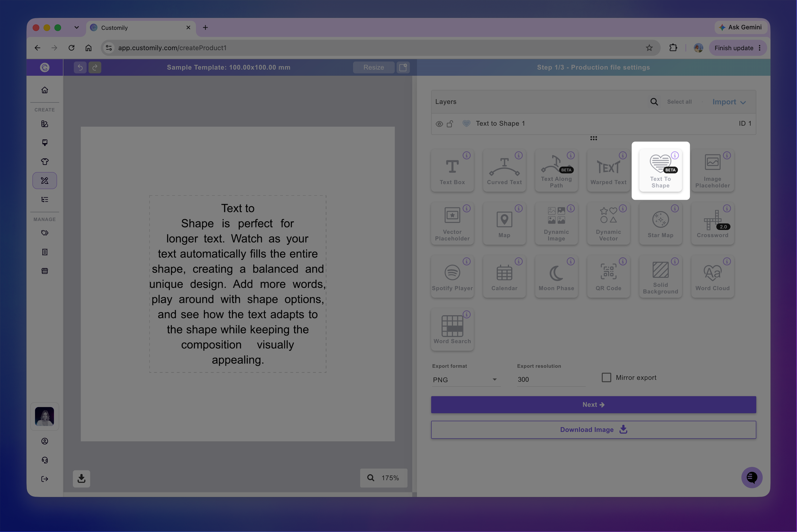Pick the Text Along Path tool
The width and height of the screenshot is (797, 532).
point(556,170)
